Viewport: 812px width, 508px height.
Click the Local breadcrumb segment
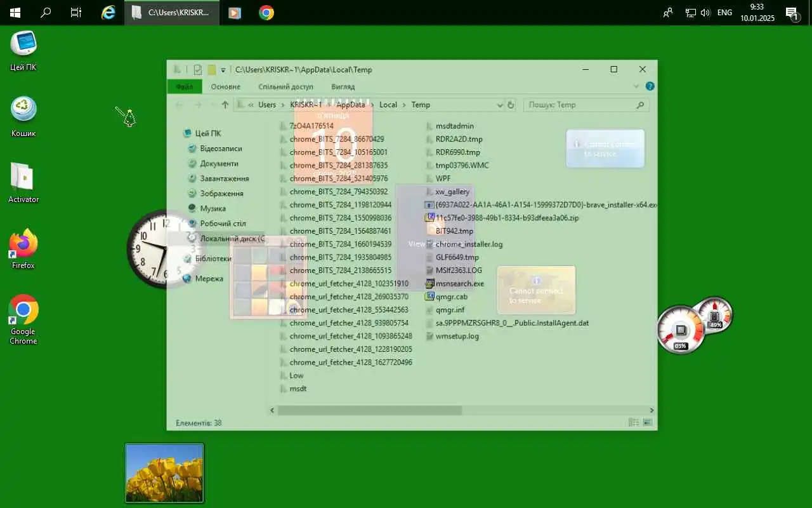(388, 105)
